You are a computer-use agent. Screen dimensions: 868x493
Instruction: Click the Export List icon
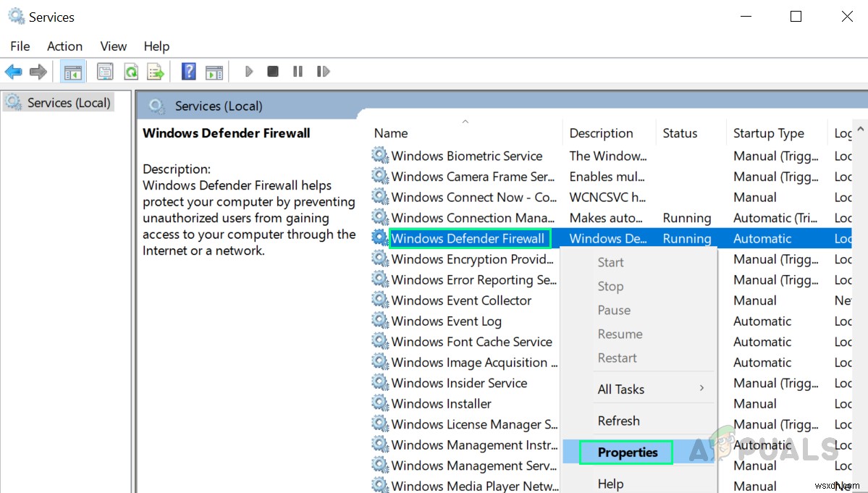coord(156,71)
